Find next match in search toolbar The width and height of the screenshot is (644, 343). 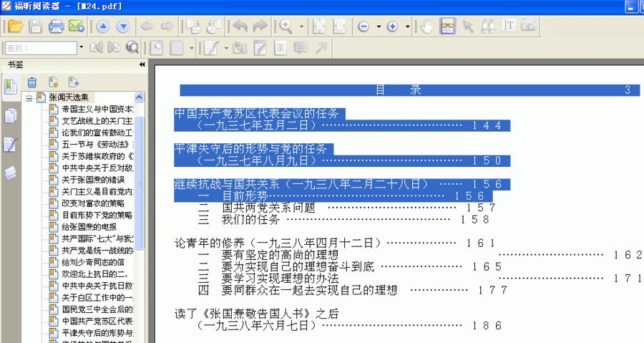[x=114, y=48]
